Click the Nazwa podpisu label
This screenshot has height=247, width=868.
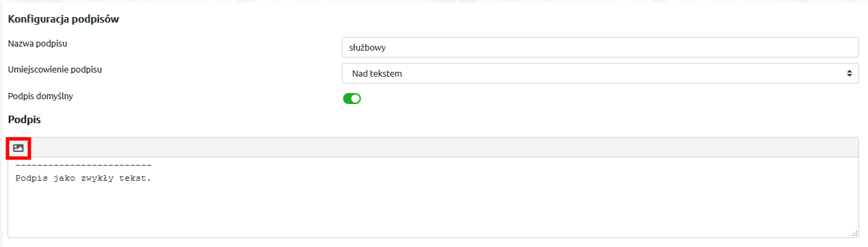[42, 44]
